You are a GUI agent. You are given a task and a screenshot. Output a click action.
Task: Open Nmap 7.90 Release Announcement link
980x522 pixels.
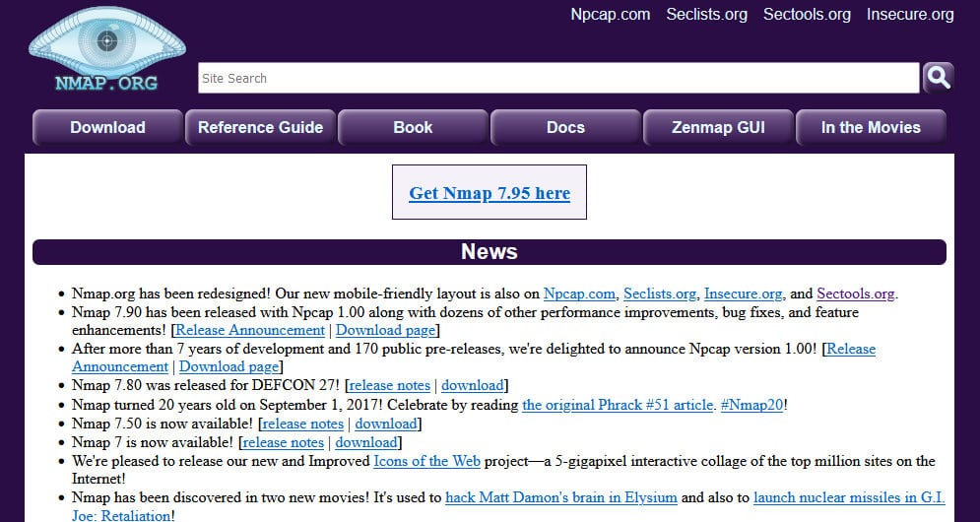pyautogui.click(x=250, y=330)
